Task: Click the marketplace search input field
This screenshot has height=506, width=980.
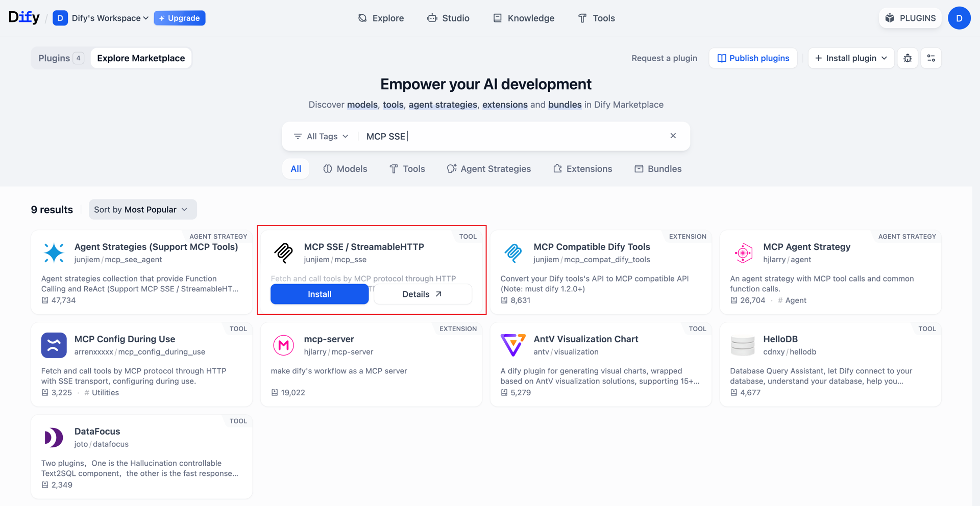Action: click(x=513, y=136)
